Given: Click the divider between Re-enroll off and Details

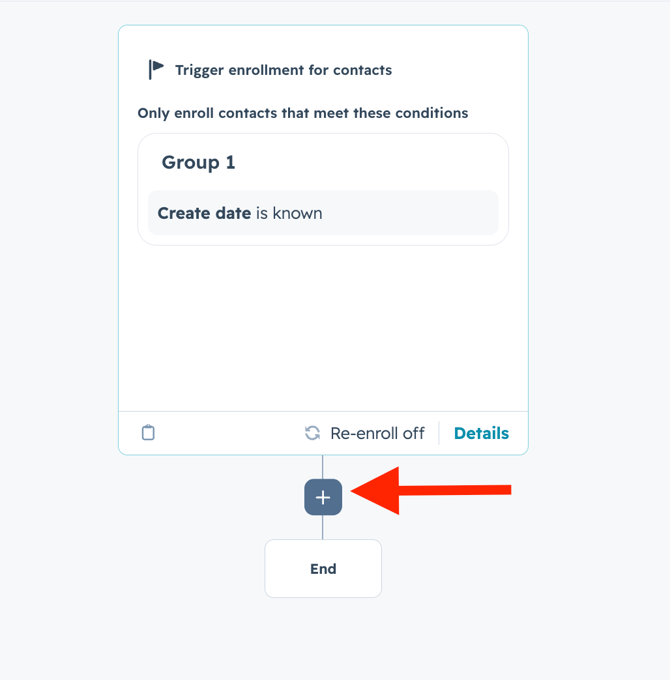Looking at the screenshot, I should [439, 433].
